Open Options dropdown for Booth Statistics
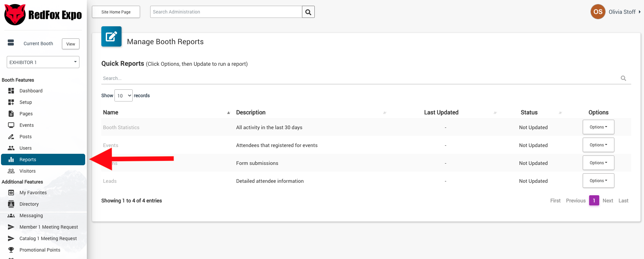644x259 pixels. pyautogui.click(x=598, y=127)
